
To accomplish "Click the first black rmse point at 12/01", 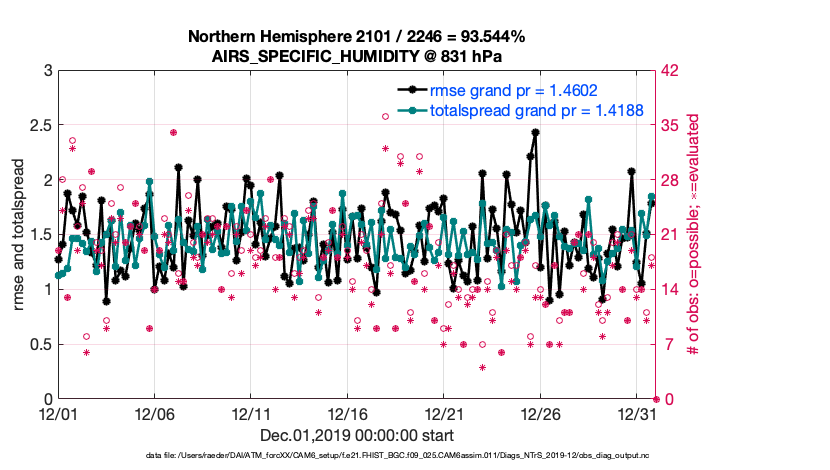I will [58, 259].
